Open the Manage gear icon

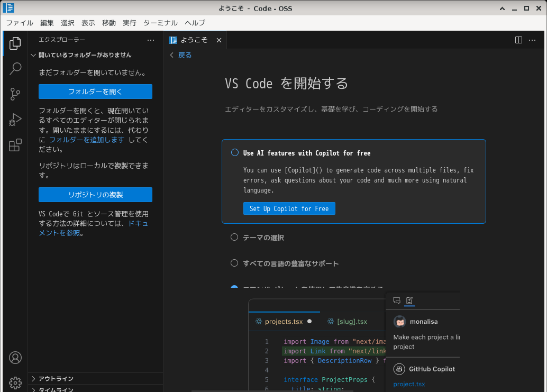pyautogui.click(x=15, y=383)
